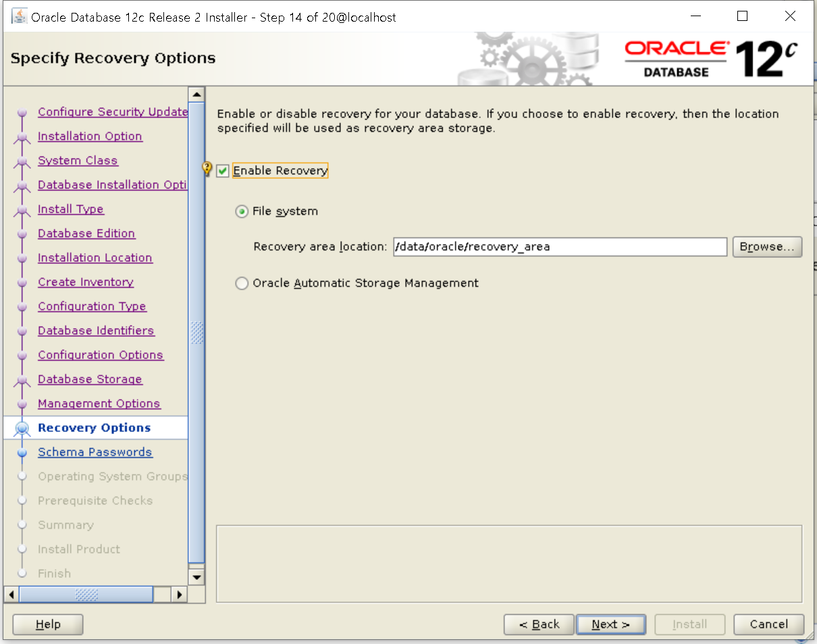Select the current Recovery Options step
817x644 pixels.
click(95, 428)
